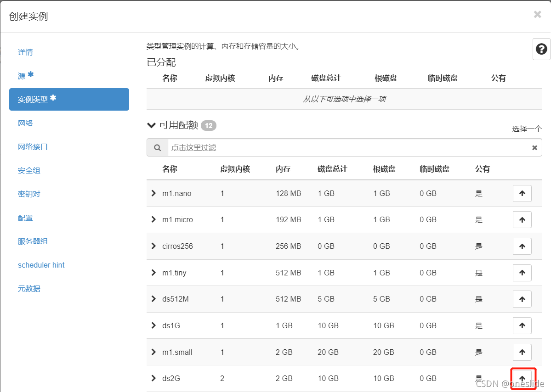Allocate m1.tiny flavor with its up arrow
The width and height of the screenshot is (551, 392).
pos(522,273)
